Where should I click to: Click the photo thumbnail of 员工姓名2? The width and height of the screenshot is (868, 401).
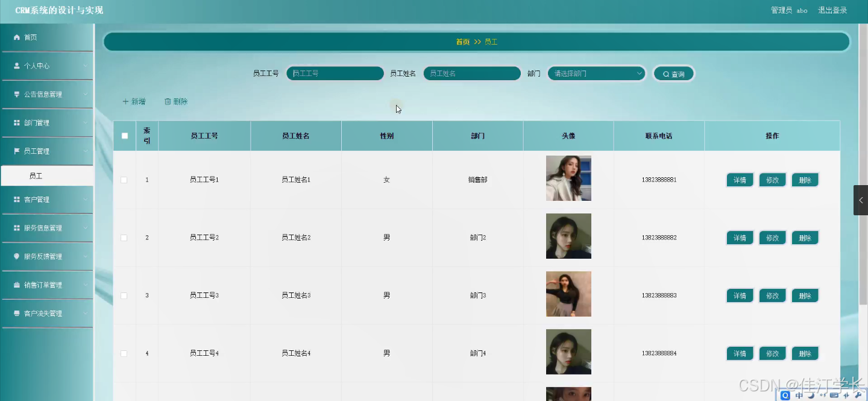pyautogui.click(x=568, y=236)
